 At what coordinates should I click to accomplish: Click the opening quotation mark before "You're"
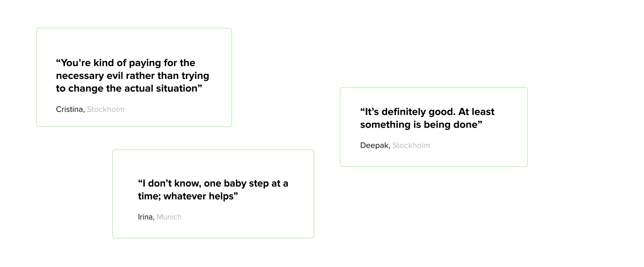click(x=58, y=61)
